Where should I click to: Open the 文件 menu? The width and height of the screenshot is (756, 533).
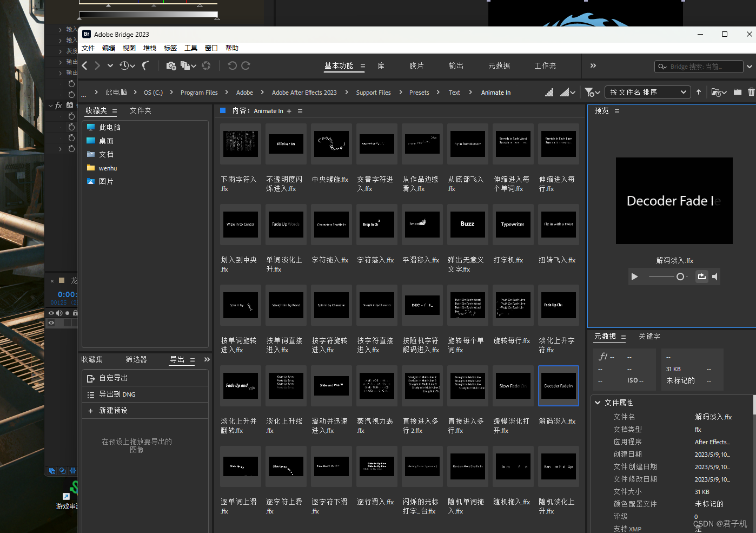[88, 48]
